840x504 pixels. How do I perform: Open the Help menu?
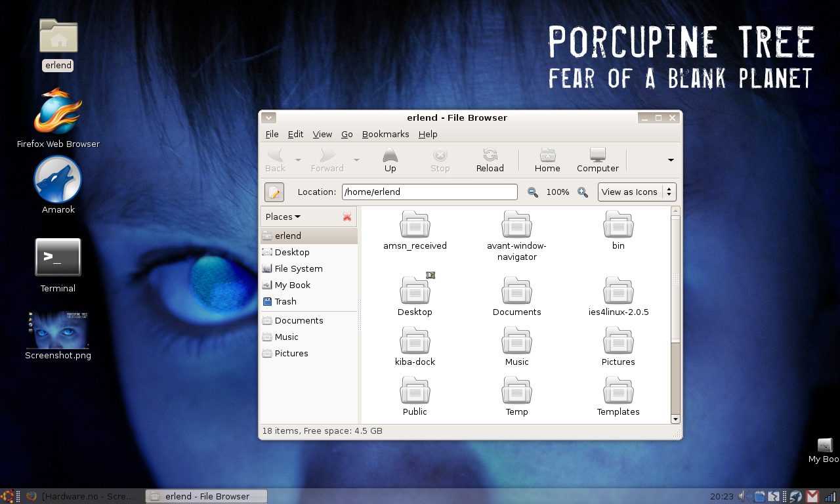[x=428, y=135]
